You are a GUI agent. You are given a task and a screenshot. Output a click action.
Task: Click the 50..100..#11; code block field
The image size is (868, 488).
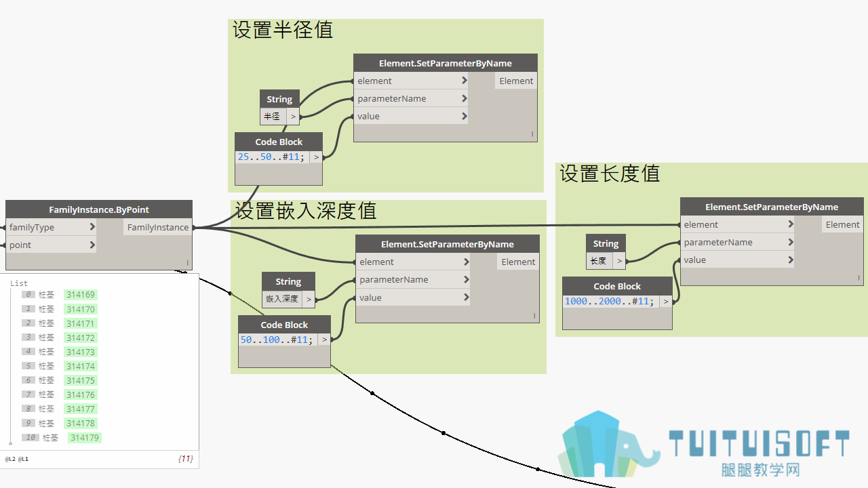point(277,340)
